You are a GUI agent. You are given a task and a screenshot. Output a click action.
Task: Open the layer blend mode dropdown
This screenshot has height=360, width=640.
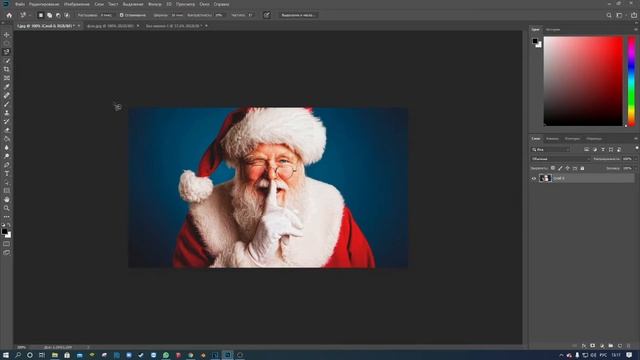[561, 159]
